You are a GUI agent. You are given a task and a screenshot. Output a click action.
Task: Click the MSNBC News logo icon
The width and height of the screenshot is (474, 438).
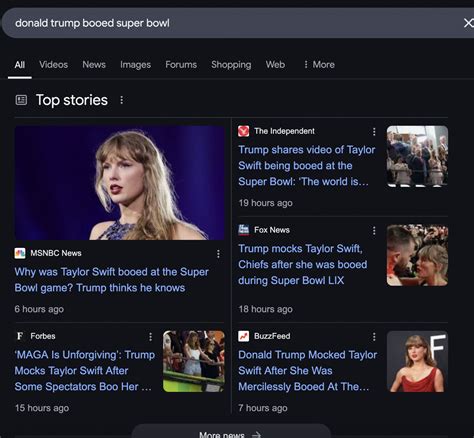pos(20,253)
